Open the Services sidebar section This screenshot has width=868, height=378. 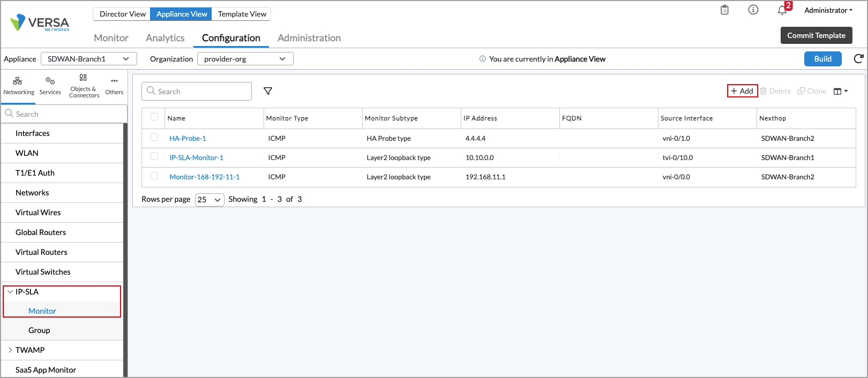click(50, 86)
